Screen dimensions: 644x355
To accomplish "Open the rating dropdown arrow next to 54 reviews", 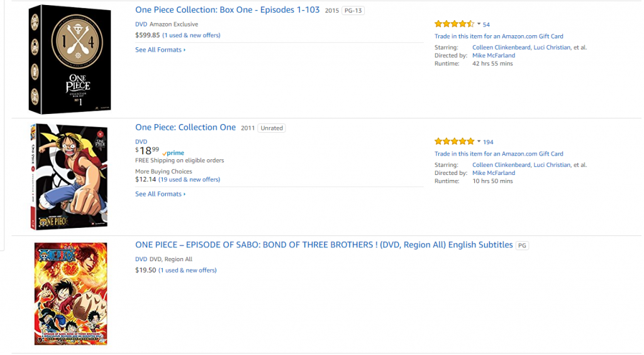I will coord(479,24).
